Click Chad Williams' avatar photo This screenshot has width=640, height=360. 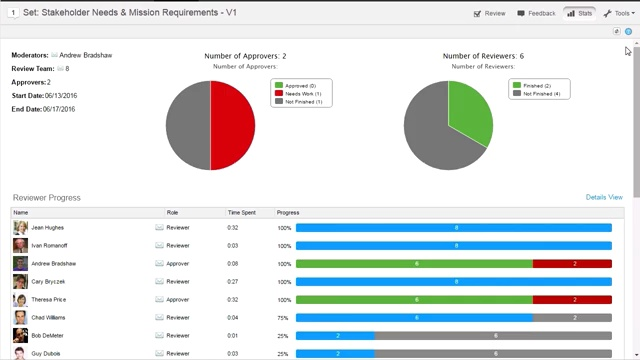click(x=20, y=317)
